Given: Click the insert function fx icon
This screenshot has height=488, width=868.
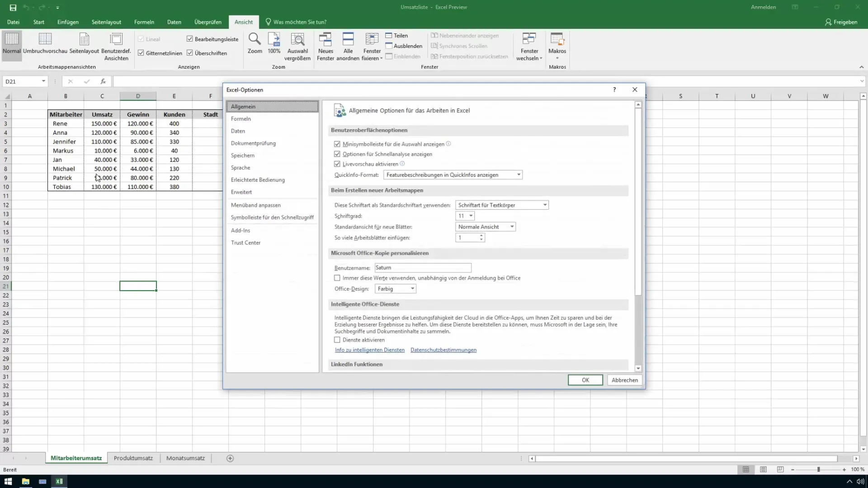Looking at the screenshot, I should pos(103,81).
